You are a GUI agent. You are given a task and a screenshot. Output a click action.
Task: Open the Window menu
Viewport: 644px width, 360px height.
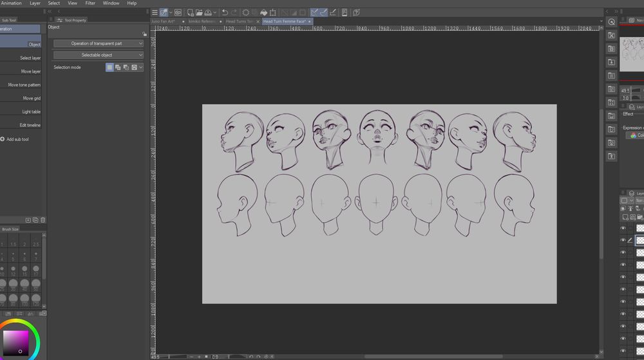[111, 3]
